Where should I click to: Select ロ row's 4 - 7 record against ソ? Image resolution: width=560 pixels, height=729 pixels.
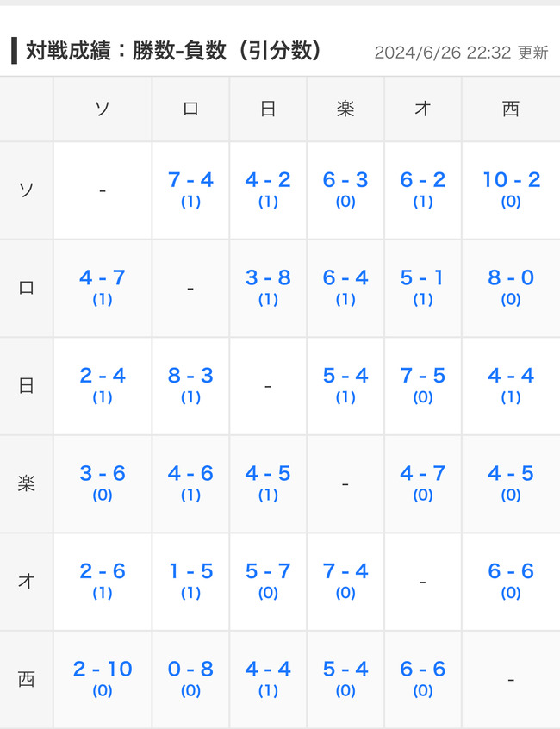tap(103, 277)
